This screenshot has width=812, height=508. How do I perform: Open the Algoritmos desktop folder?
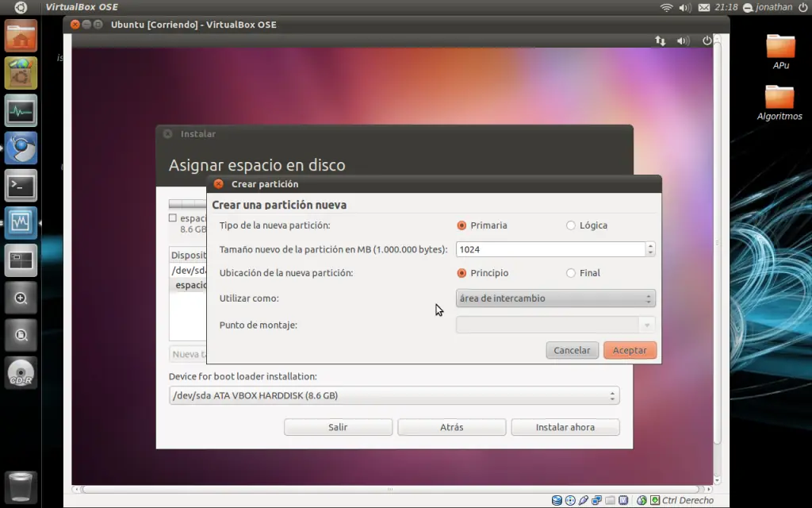pyautogui.click(x=779, y=102)
